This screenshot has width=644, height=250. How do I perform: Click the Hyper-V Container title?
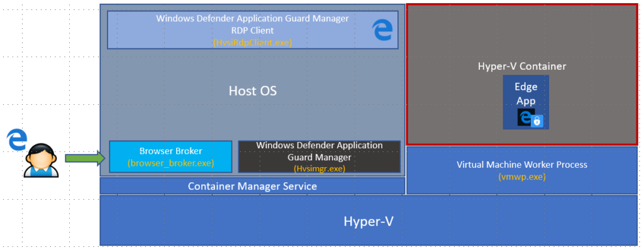(522, 66)
